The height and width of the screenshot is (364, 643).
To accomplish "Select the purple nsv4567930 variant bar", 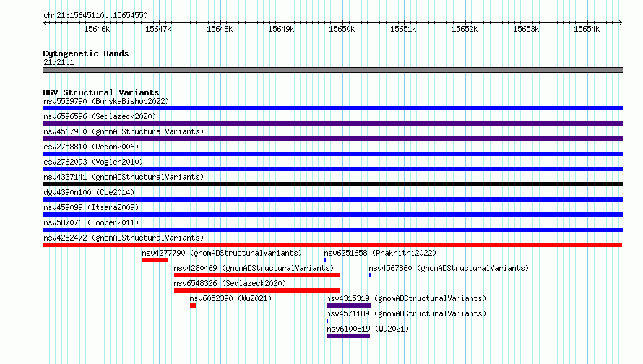I will [332, 139].
